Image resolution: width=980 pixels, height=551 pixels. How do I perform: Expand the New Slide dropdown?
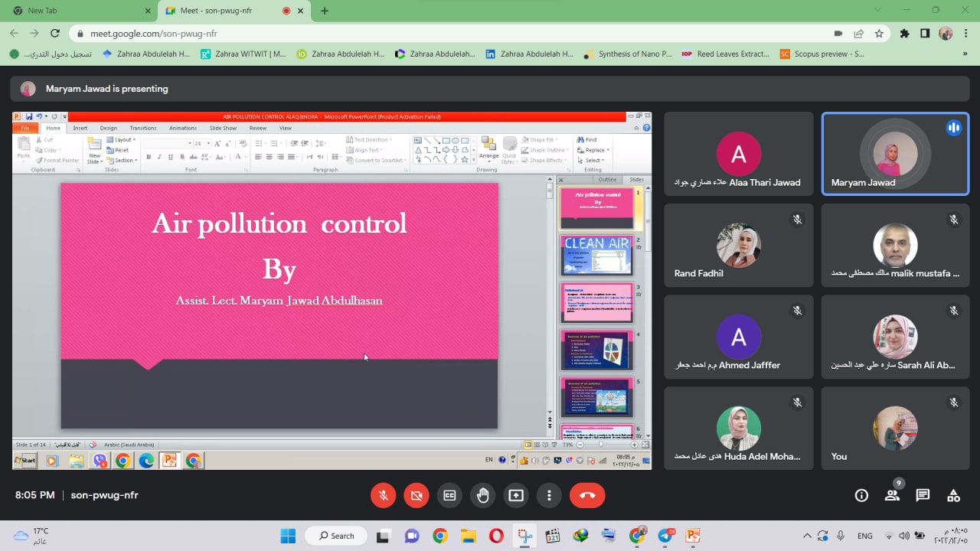(100, 161)
